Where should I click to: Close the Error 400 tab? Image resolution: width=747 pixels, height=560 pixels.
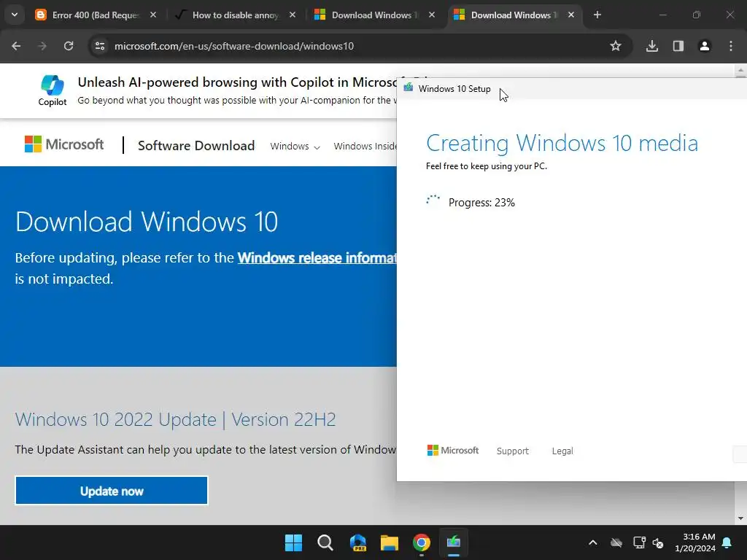[153, 15]
